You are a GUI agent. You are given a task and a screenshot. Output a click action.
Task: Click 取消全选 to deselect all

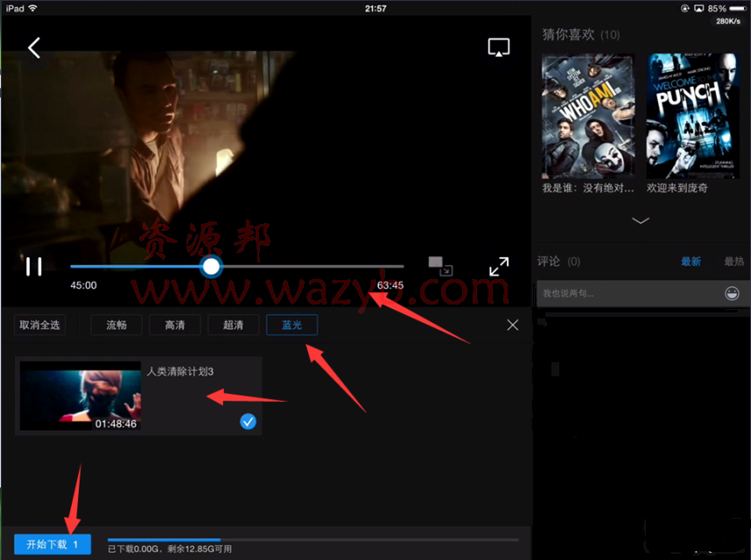click(39, 325)
